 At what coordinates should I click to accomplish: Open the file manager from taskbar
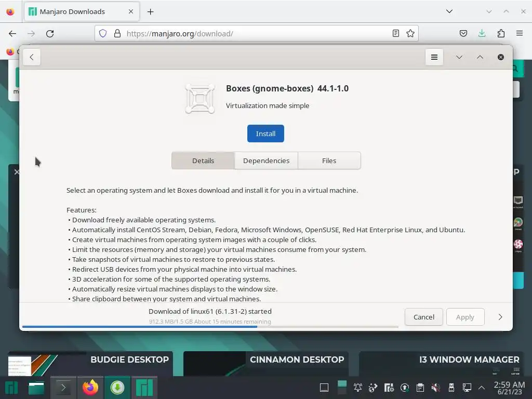tap(36, 388)
